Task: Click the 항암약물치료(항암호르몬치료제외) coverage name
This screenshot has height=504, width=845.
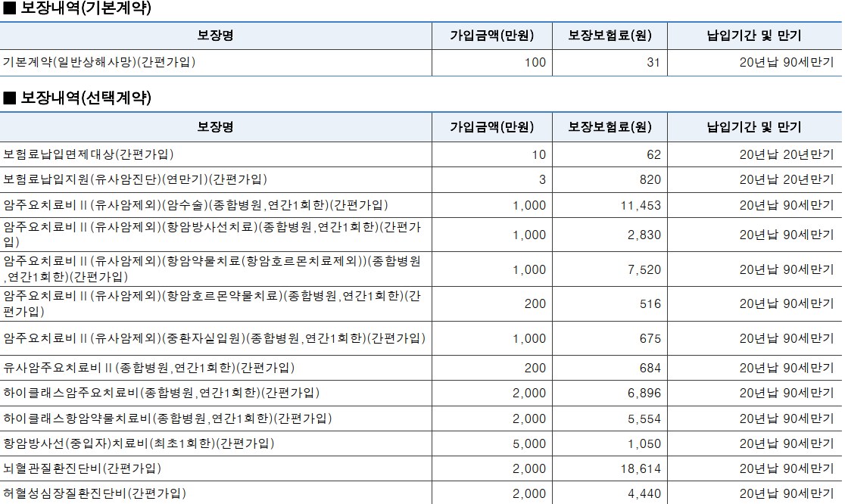Action: coord(212,269)
